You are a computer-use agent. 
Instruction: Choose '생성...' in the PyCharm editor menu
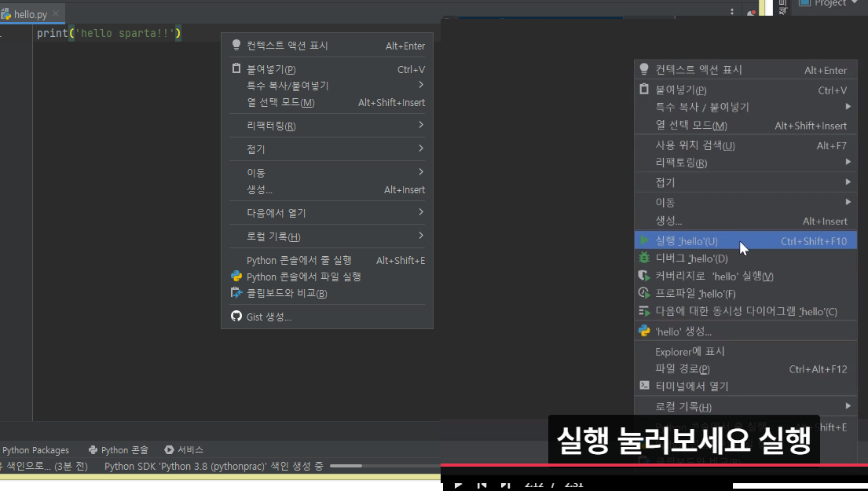pyautogui.click(x=327, y=189)
